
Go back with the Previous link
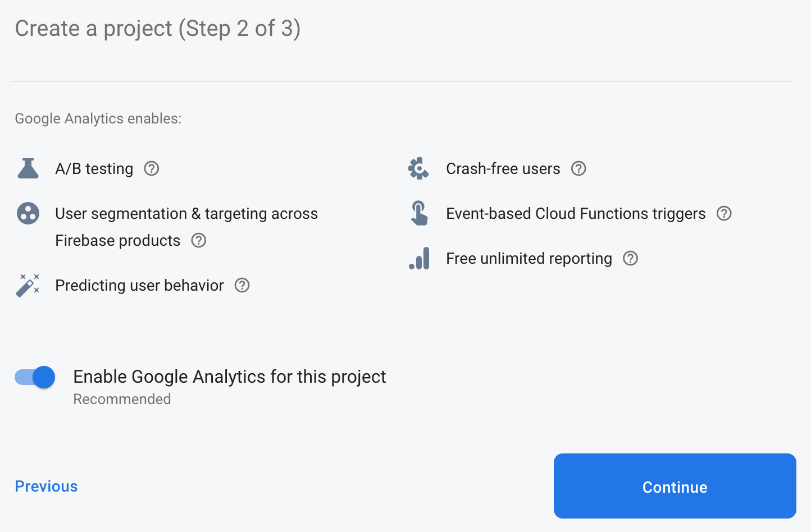46,487
